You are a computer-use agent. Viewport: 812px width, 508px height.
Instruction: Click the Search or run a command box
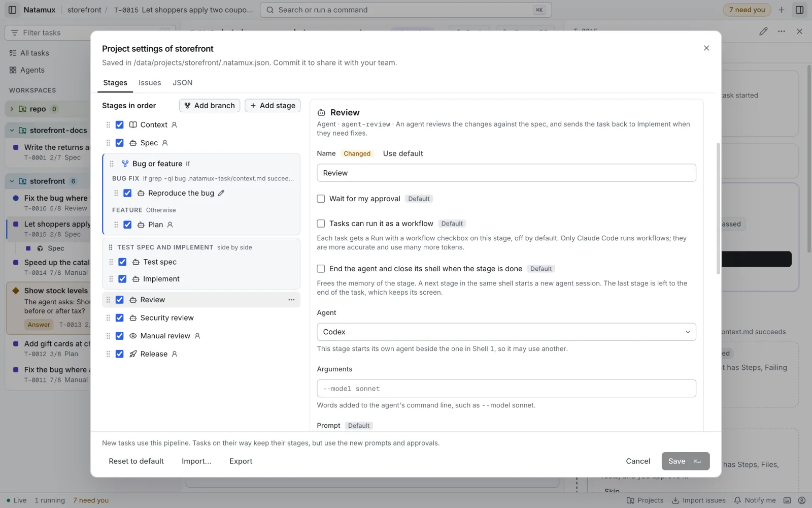pyautogui.click(x=405, y=10)
